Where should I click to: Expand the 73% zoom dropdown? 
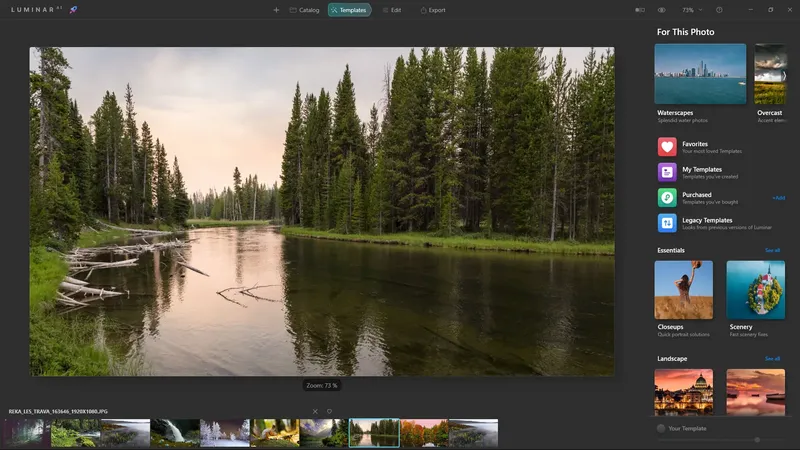pos(692,10)
